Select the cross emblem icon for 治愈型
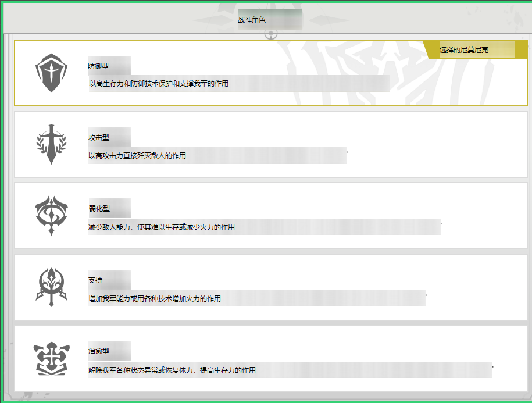 [51, 358]
